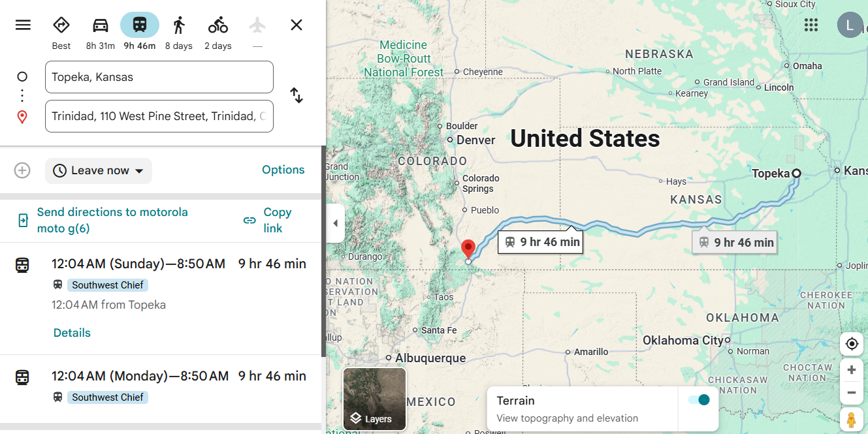868x434 pixels.
Task: Click the Denver city label on map
Action: [476, 140]
